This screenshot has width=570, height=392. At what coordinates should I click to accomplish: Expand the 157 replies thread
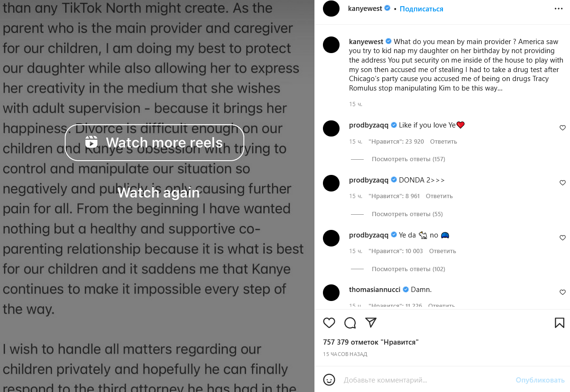pos(408,159)
